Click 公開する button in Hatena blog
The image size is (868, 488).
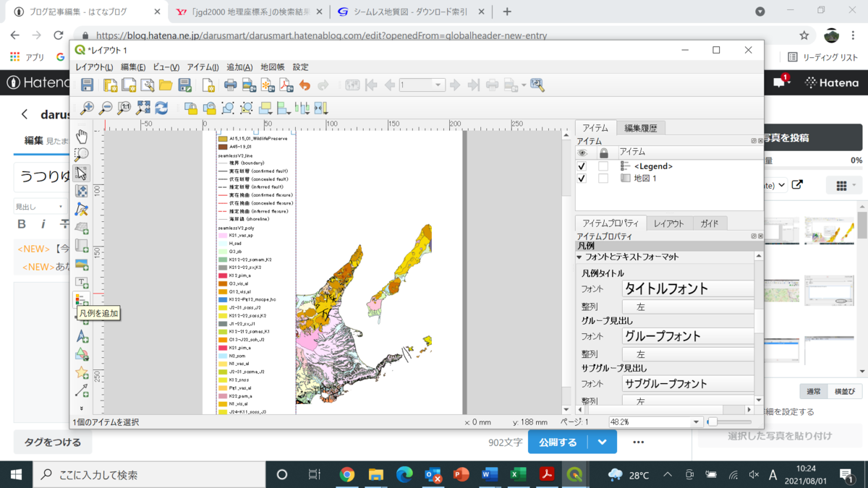coord(558,442)
